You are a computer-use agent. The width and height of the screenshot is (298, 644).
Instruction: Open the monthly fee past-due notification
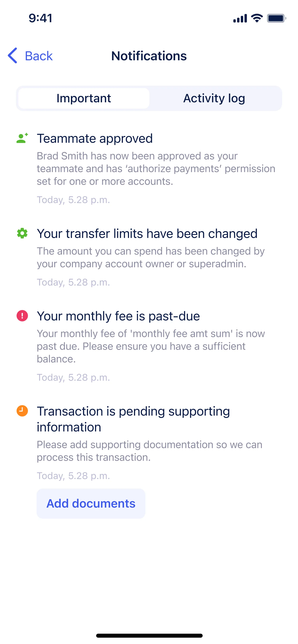pyautogui.click(x=118, y=316)
